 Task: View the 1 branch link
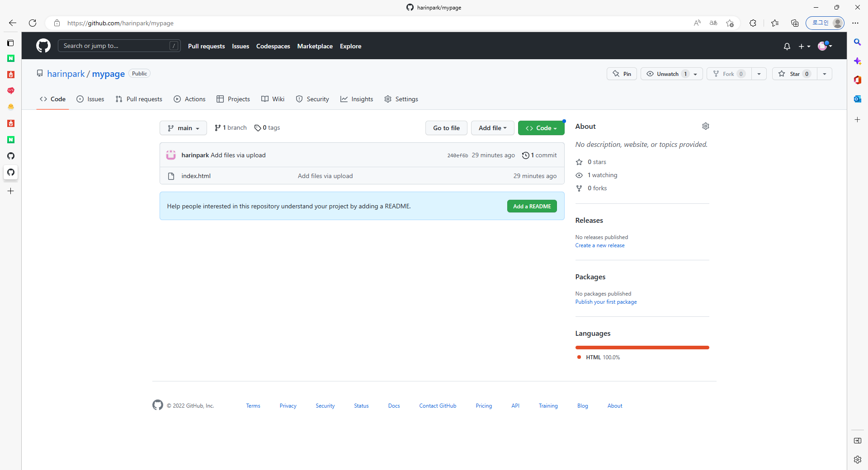pyautogui.click(x=231, y=128)
